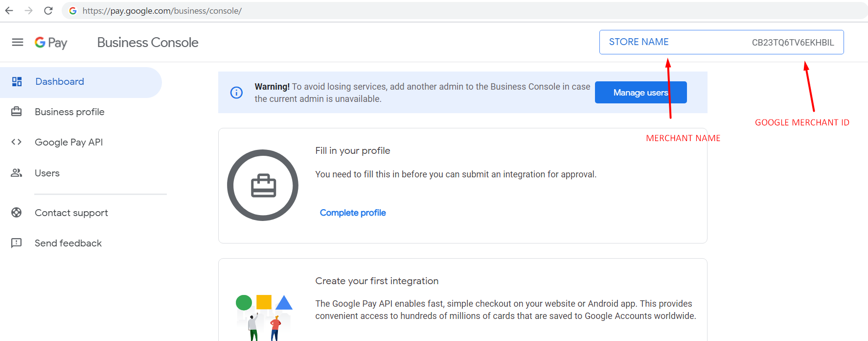Click the 'The Google Pay API enables fast' paragraph

505,310
